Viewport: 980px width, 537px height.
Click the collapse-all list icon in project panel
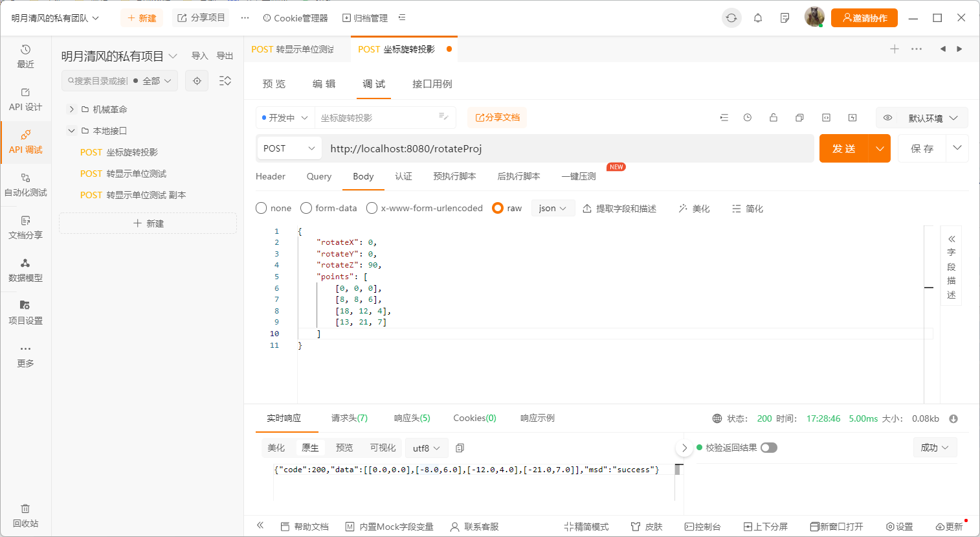click(225, 81)
